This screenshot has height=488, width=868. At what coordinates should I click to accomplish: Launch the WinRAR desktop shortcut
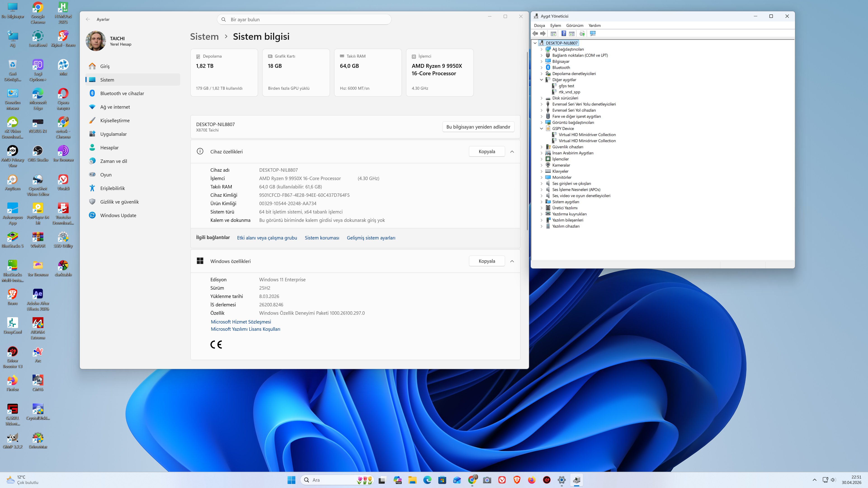[38, 240]
